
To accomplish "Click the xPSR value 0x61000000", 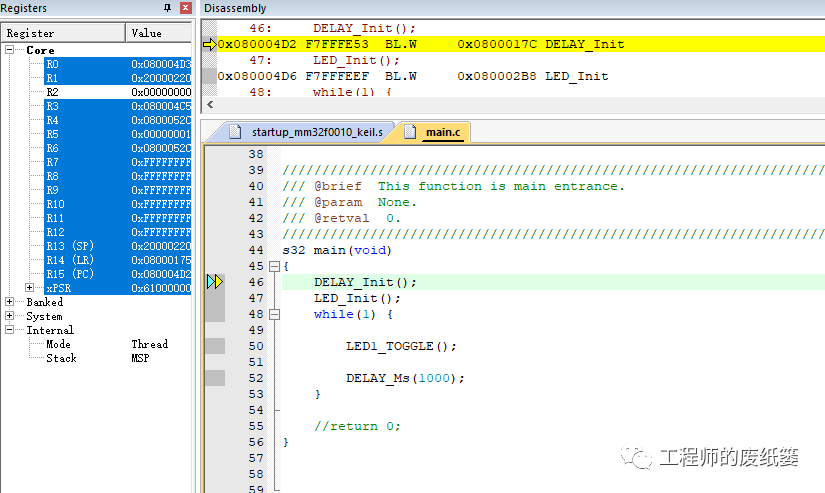I will [x=161, y=288].
